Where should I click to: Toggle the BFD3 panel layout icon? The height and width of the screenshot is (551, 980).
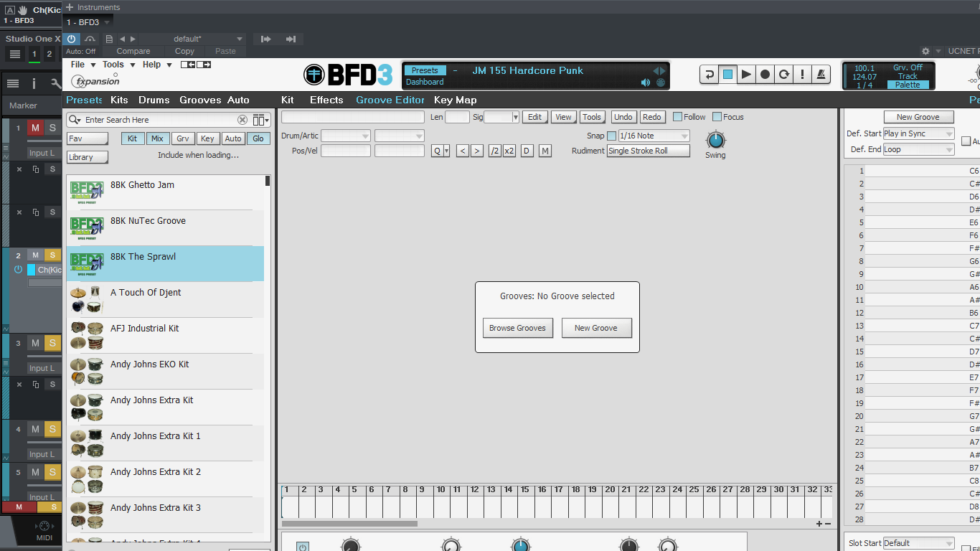click(x=196, y=65)
